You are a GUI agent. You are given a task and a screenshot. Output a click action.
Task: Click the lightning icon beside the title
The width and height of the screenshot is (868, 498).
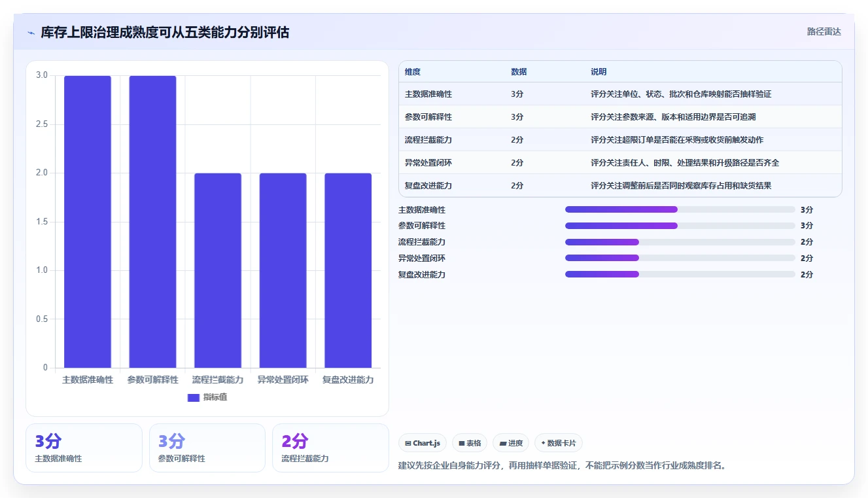coord(31,33)
